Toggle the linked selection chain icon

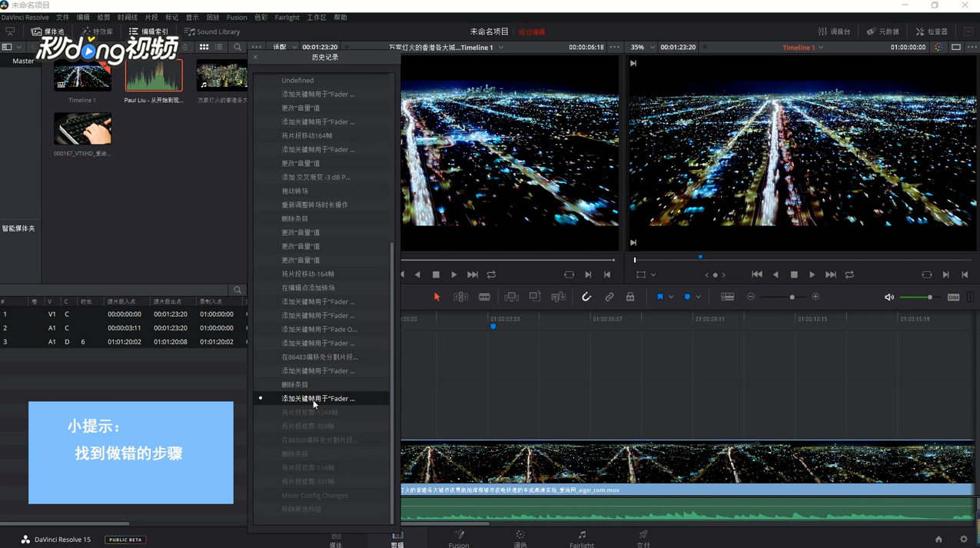click(609, 297)
